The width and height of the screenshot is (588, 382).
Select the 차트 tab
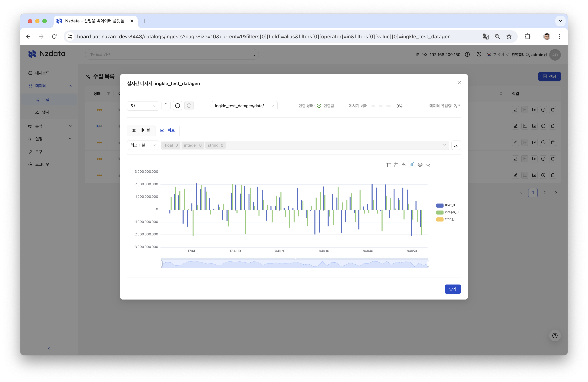167,130
